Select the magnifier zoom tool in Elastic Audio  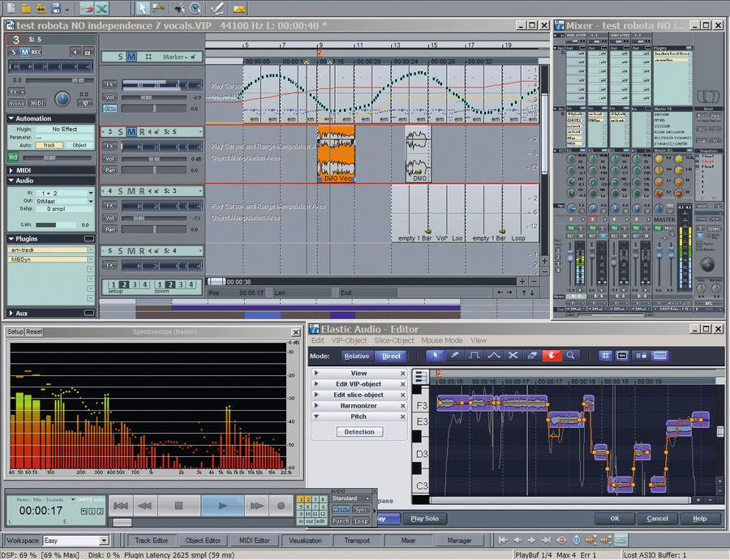[571, 356]
